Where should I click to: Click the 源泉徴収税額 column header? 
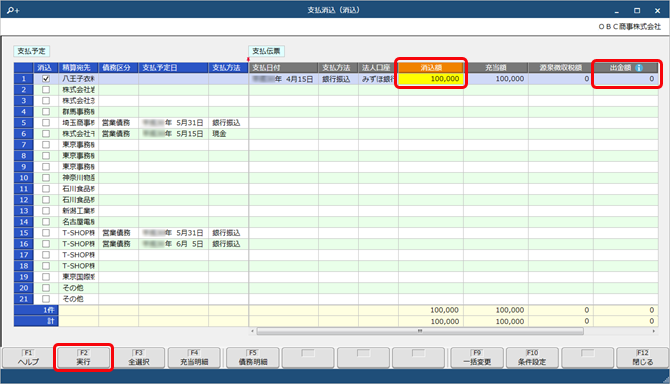561,67
